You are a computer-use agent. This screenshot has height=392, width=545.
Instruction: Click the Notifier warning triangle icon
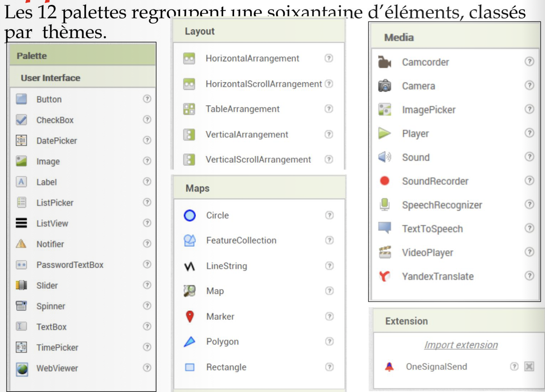(21, 244)
